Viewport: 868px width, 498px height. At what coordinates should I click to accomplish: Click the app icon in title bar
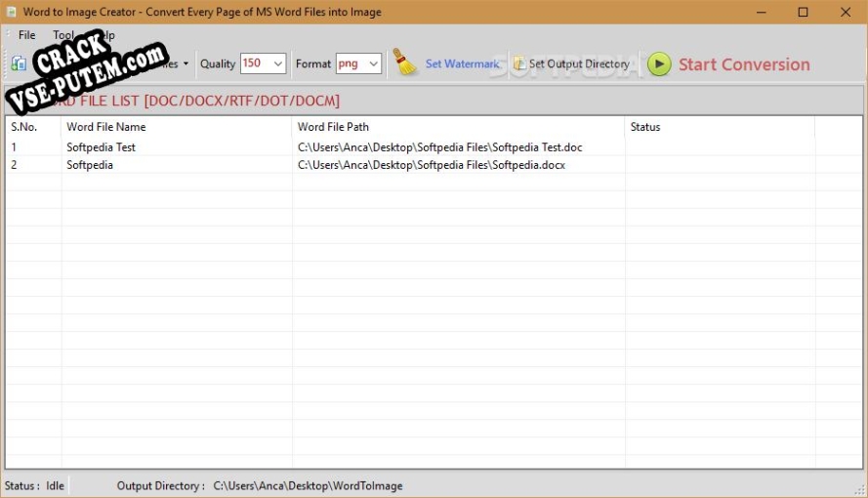point(11,12)
